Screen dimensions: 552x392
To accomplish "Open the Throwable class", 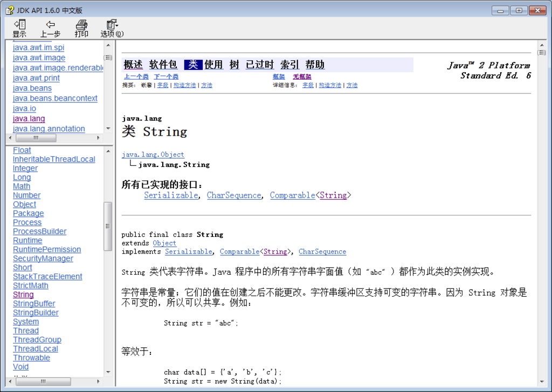I will 31,358.
